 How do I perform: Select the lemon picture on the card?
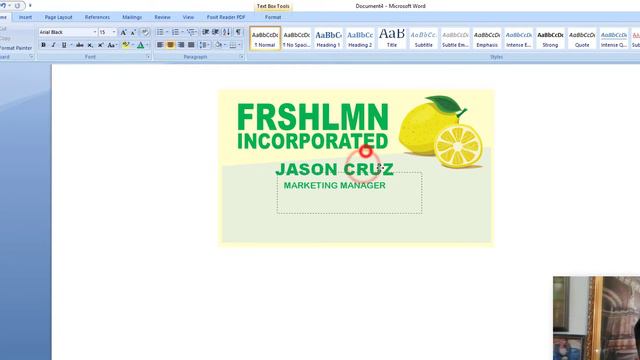pyautogui.click(x=442, y=131)
